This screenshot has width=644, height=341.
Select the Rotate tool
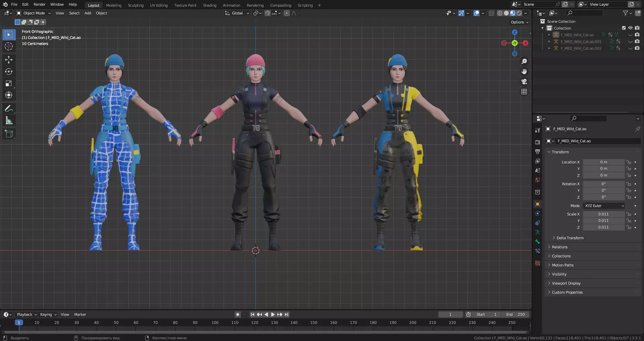pyautogui.click(x=9, y=71)
